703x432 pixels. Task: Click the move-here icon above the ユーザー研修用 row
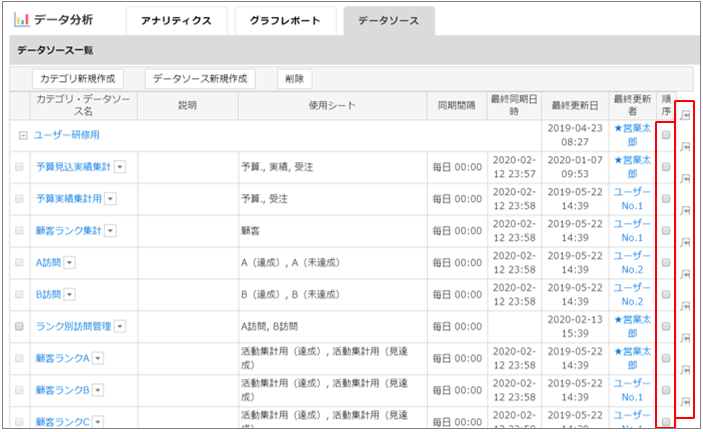(x=685, y=115)
